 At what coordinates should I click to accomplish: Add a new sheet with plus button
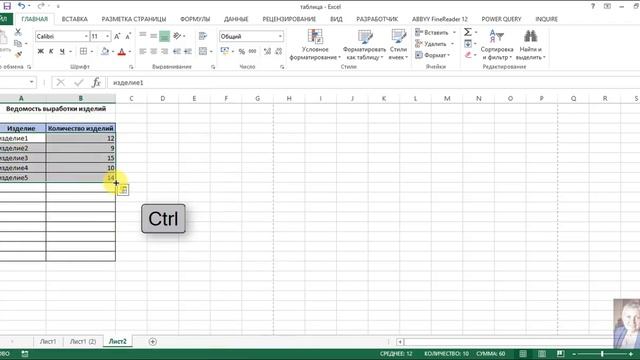153,342
